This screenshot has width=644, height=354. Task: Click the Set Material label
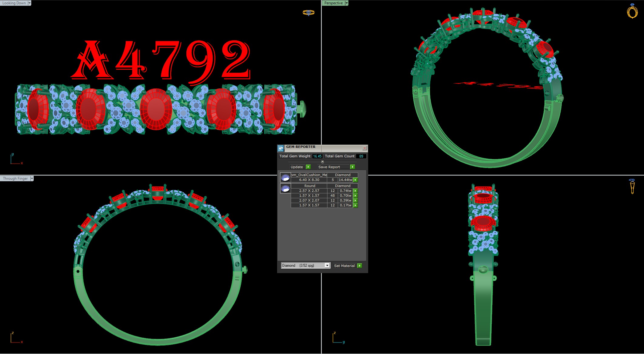[344, 266]
